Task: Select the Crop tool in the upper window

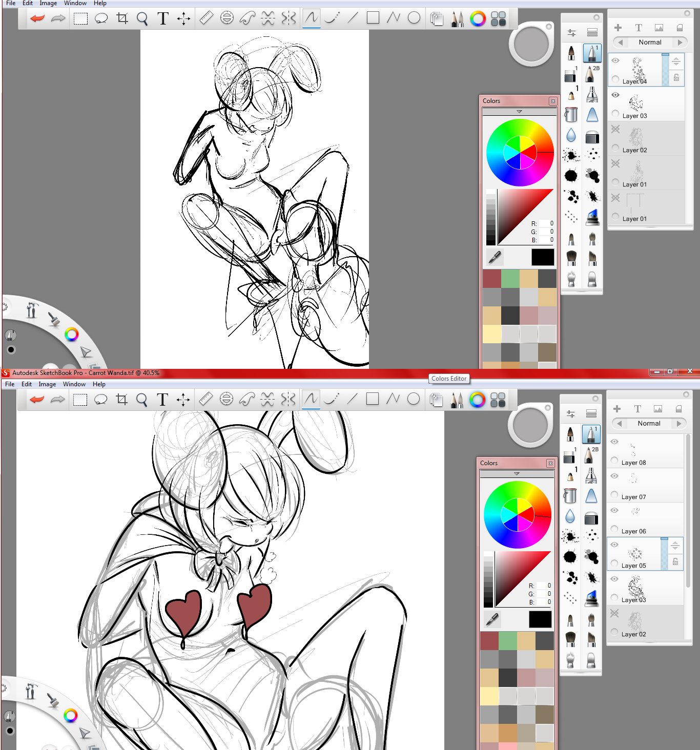Action: 122,19
